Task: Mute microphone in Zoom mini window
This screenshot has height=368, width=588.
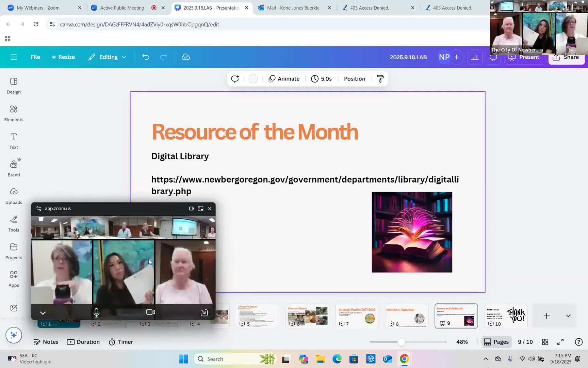Action: [x=96, y=312]
